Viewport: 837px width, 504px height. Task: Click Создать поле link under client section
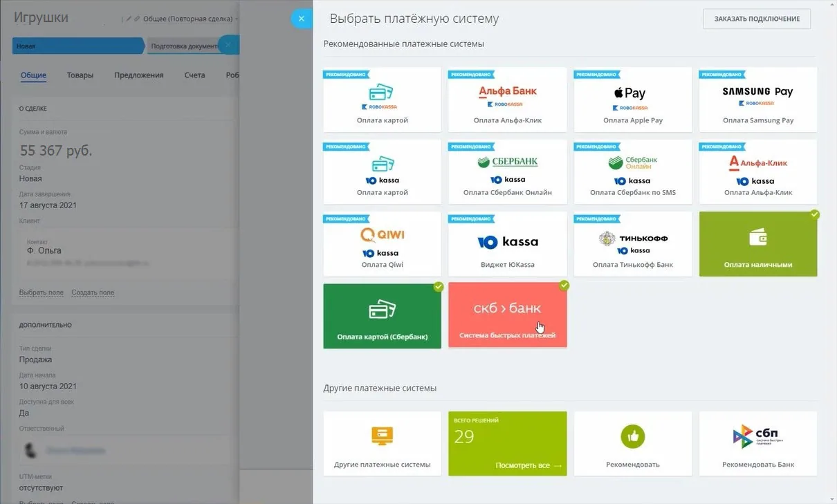pyautogui.click(x=93, y=292)
